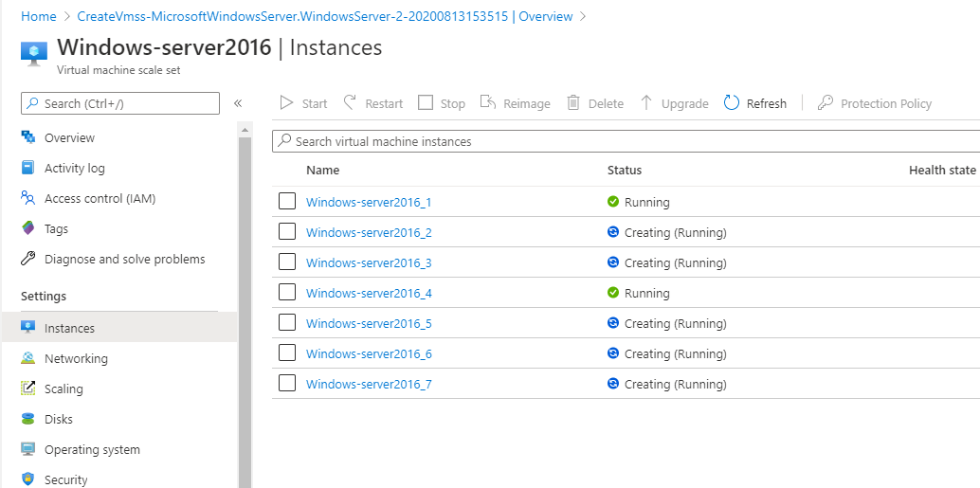This screenshot has height=488, width=980.
Task: Click the chevron after Home in breadcrumb
Action: point(67,17)
